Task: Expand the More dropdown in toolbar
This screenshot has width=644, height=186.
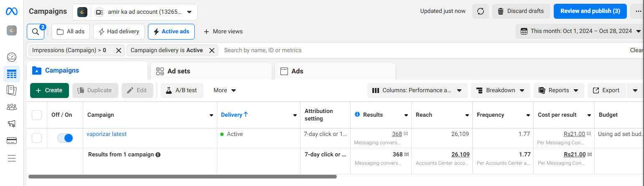Action: pyautogui.click(x=225, y=90)
